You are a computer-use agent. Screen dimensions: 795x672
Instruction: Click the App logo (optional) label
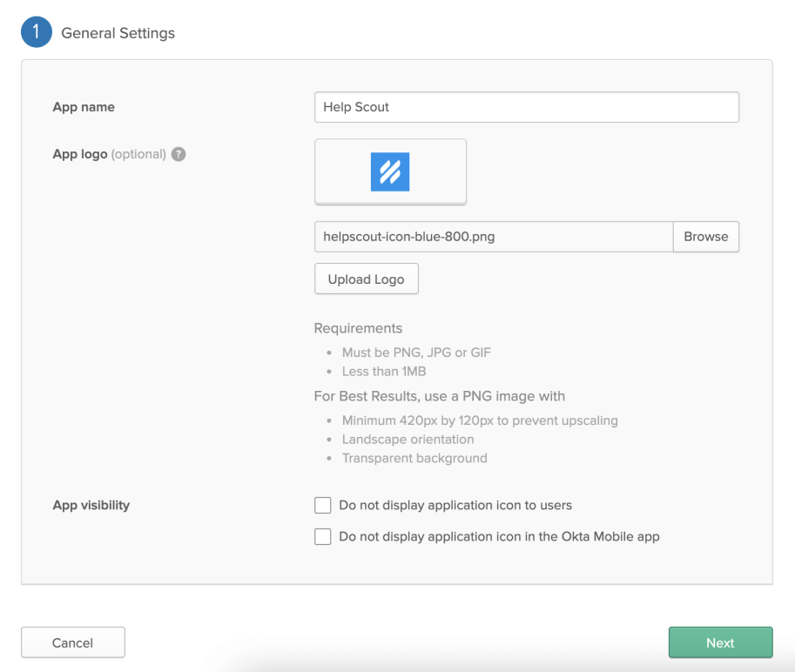(x=109, y=154)
